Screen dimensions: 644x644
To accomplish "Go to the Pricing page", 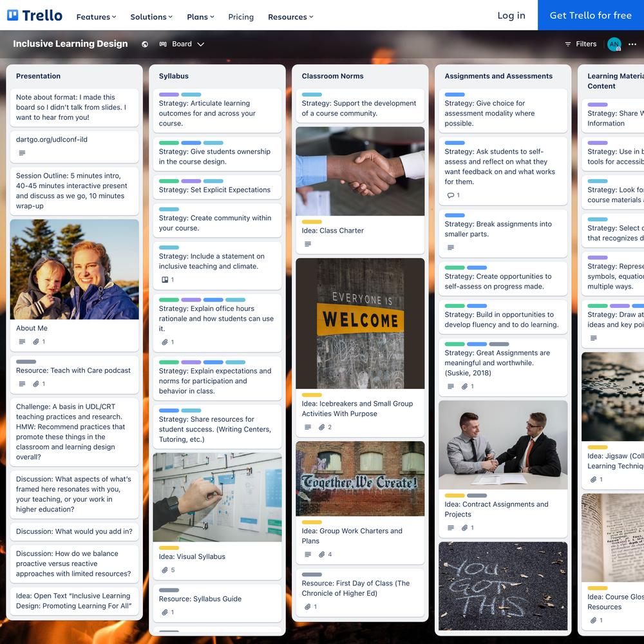I will coord(241,17).
